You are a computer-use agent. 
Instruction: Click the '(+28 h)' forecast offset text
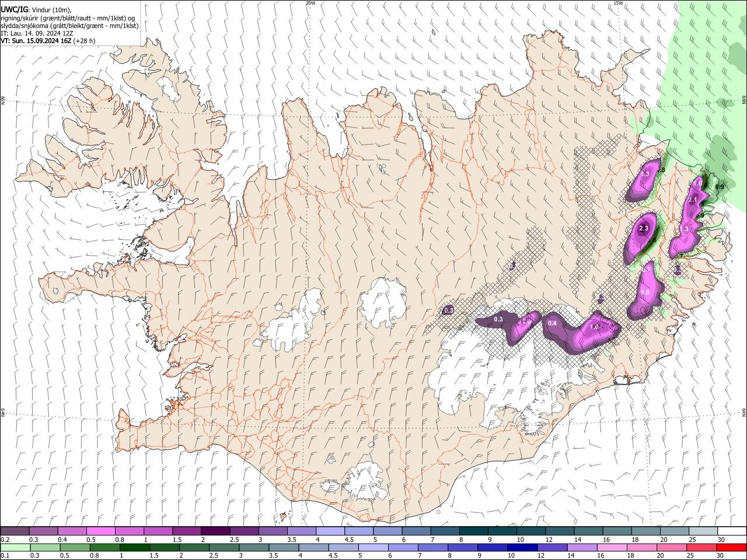(x=85, y=41)
